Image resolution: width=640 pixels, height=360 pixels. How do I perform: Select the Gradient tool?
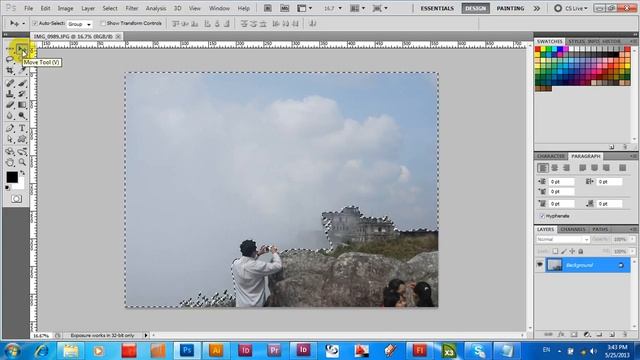(22, 105)
